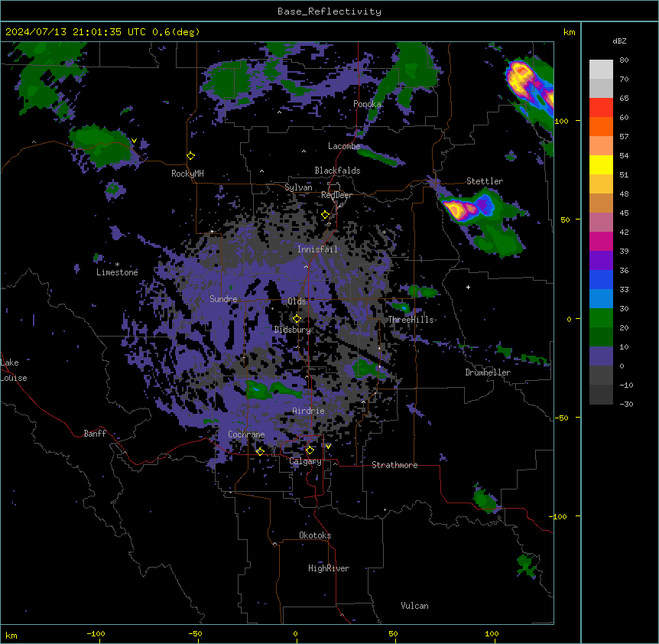The image size is (659, 644).
Task: Click the Didsbury city label
Action: (x=293, y=330)
